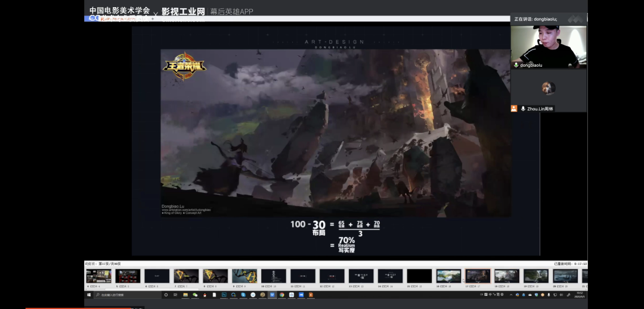Select slide thumbnail 19
Screen dimensions: 644x309
coord(536,276)
